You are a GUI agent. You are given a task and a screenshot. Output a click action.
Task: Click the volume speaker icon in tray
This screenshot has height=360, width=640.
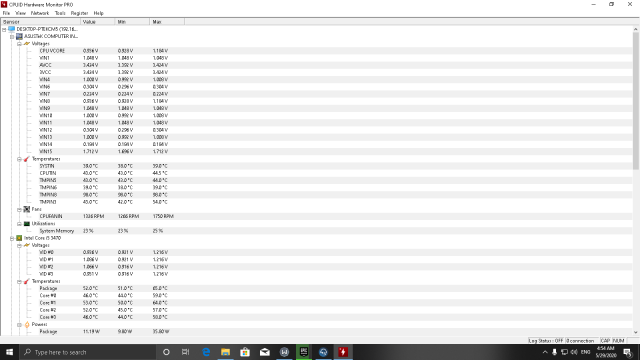tap(574, 352)
